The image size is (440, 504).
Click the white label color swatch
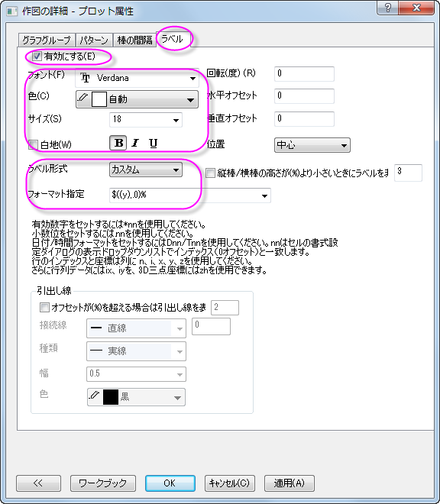coord(99,99)
